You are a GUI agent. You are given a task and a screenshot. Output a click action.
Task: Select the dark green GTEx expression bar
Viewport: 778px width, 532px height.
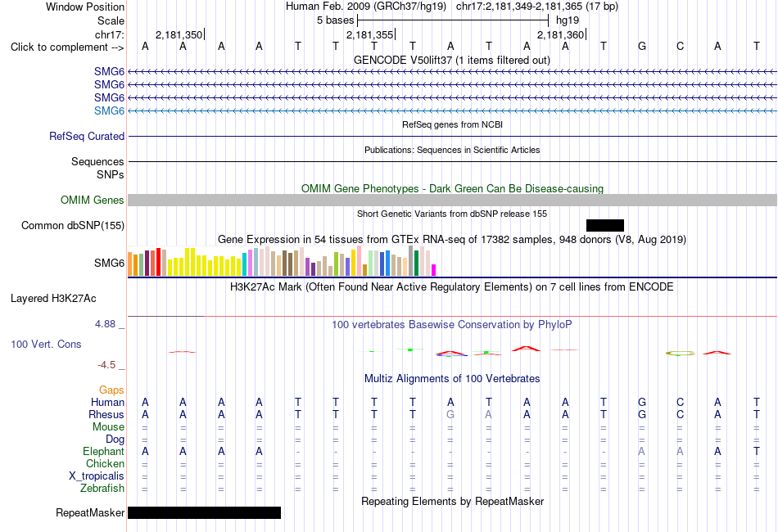coord(416,264)
